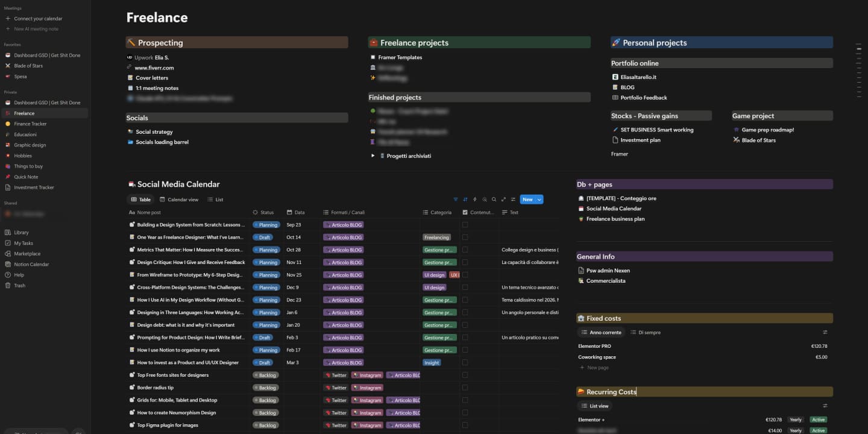The image size is (868, 434).
Task: Open the automations lightning icon in Social Media Calendar
Action: point(475,200)
